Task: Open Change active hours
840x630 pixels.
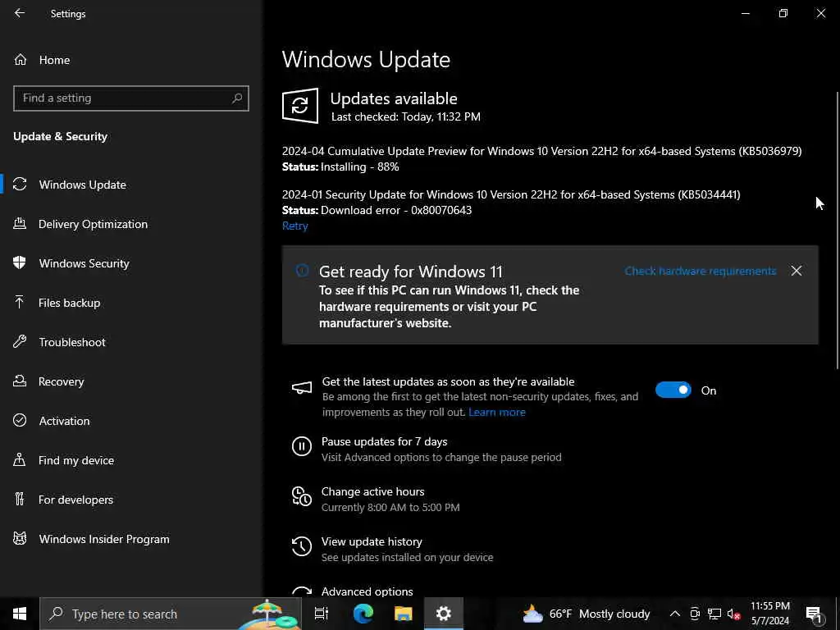Action: (x=373, y=492)
